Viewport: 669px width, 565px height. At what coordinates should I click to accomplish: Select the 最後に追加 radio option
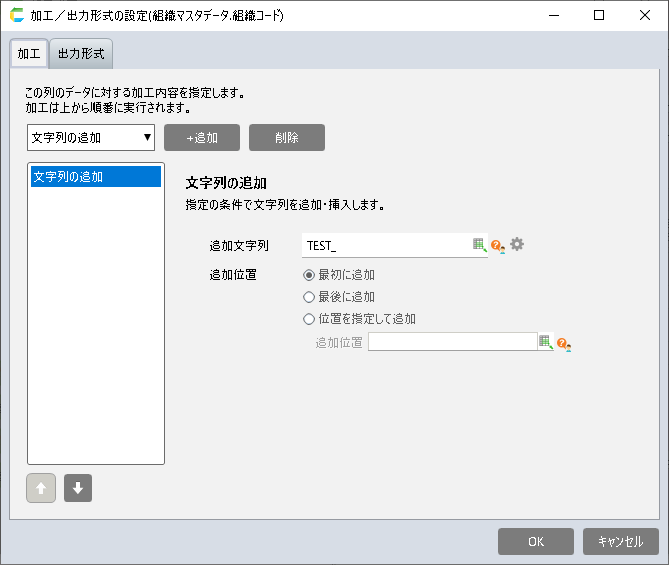(x=309, y=297)
